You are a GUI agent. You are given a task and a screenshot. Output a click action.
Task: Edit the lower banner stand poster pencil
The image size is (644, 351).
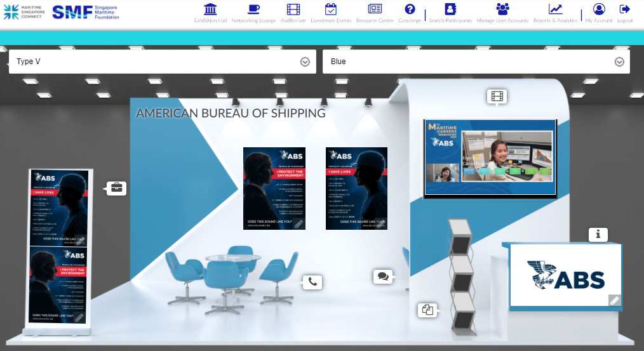point(79,317)
